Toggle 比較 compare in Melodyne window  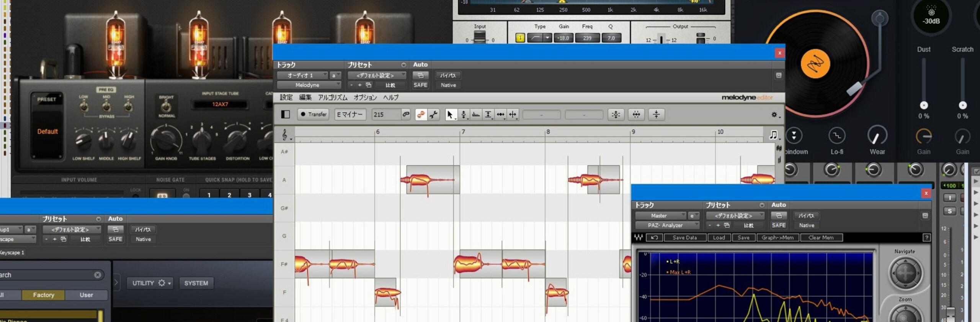tap(390, 85)
